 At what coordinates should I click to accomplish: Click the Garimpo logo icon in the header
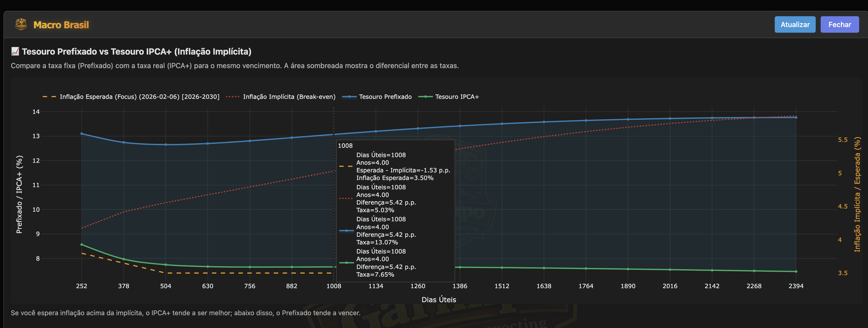(21, 24)
